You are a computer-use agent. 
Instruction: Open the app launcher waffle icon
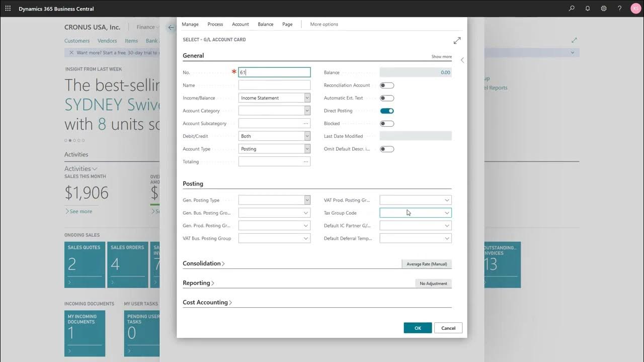click(8, 9)
